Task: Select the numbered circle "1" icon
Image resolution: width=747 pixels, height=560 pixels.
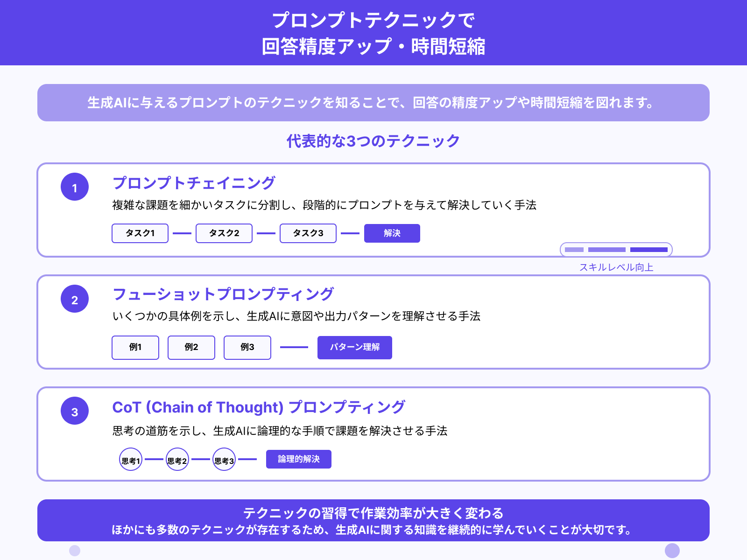Action: pyautogui.click(x=74, y=187)
